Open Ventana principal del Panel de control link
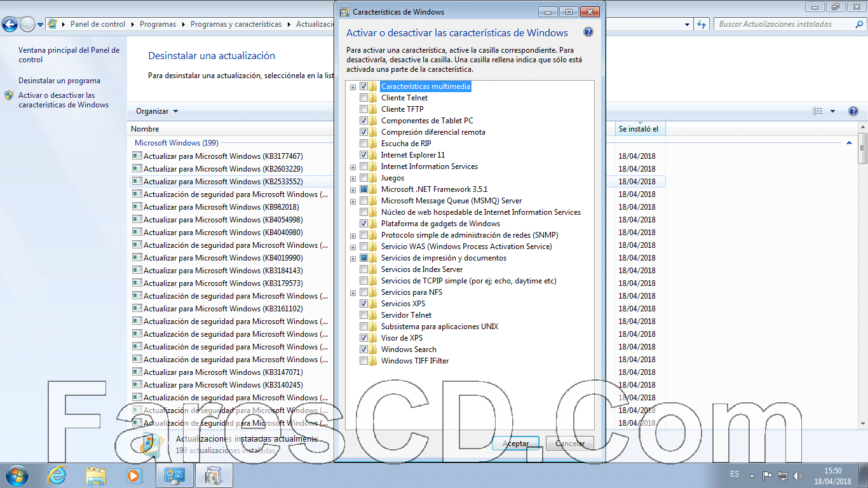 [69, 55]
